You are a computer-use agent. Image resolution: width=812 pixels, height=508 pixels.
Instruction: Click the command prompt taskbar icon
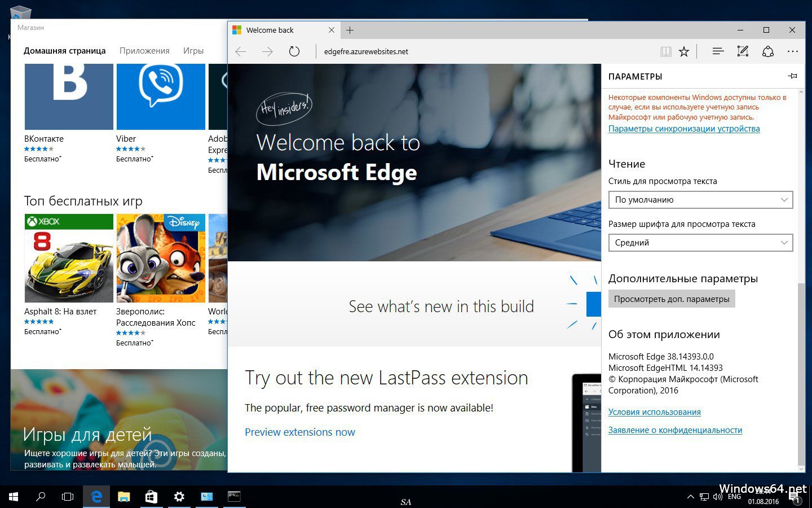(234, 497)
